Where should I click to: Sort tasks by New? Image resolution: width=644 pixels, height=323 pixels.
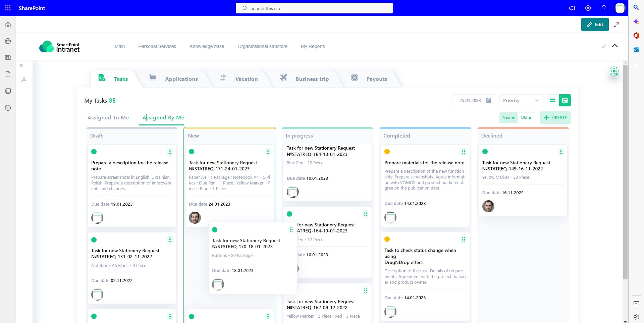click(x=508, y=117)
